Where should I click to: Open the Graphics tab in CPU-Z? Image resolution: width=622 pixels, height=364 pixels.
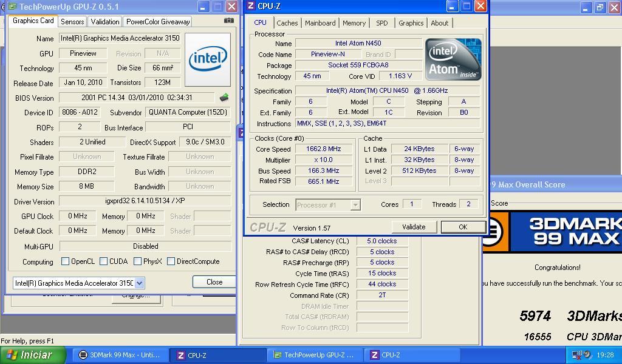click(411, 23)
